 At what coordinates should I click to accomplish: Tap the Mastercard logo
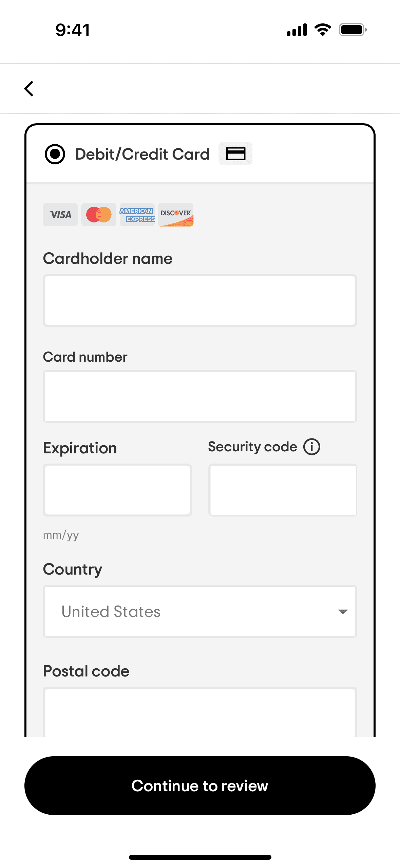point(99,215)
